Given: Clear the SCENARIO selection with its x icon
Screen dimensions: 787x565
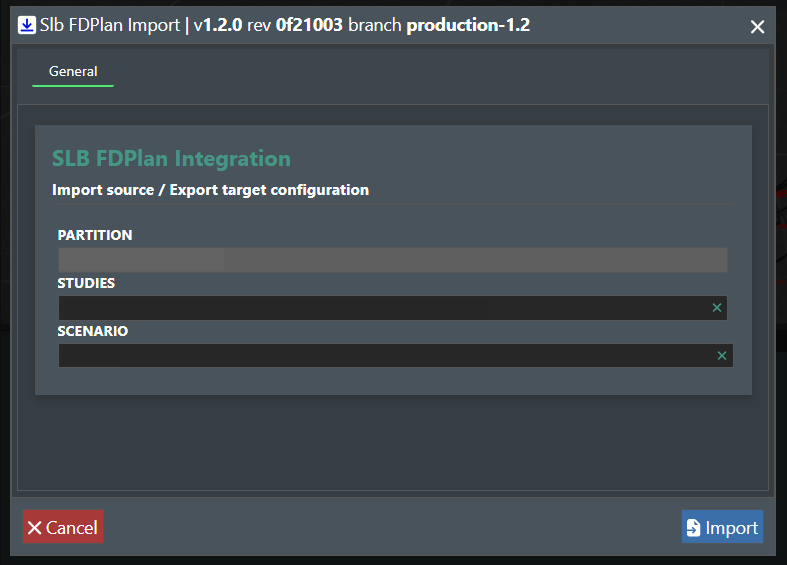Looking at the screenshot, I should pos(722,356).
